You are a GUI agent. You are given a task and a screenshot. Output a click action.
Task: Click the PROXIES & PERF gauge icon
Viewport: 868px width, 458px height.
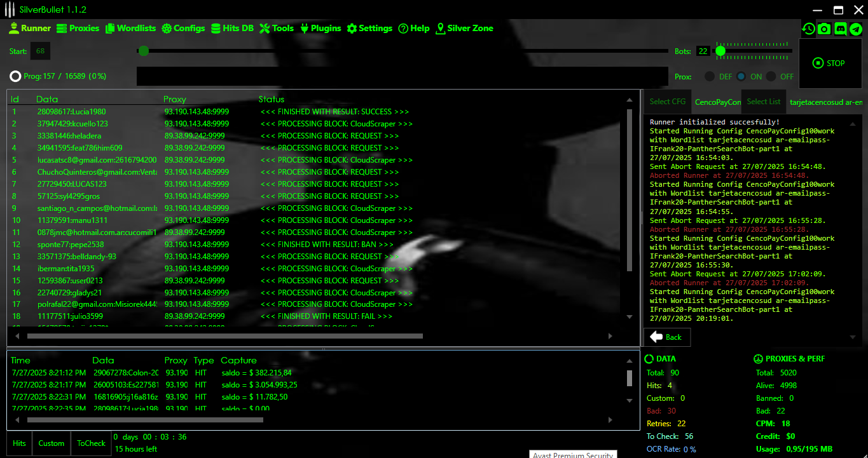(x=758, y=359)
